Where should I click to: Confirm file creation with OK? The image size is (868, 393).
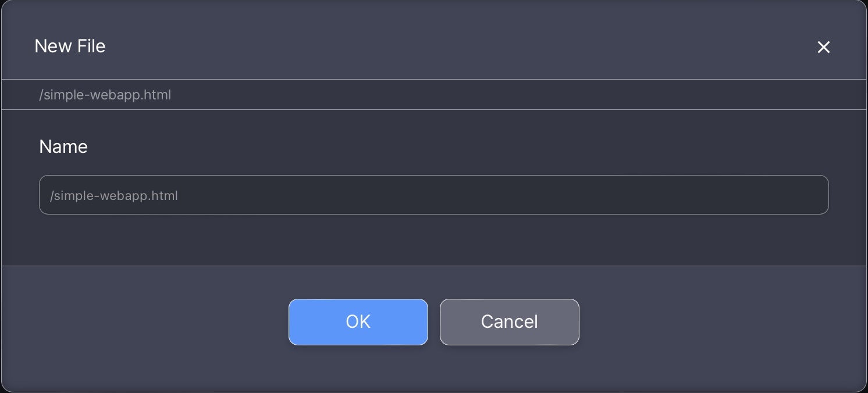[x=358, y=322]
